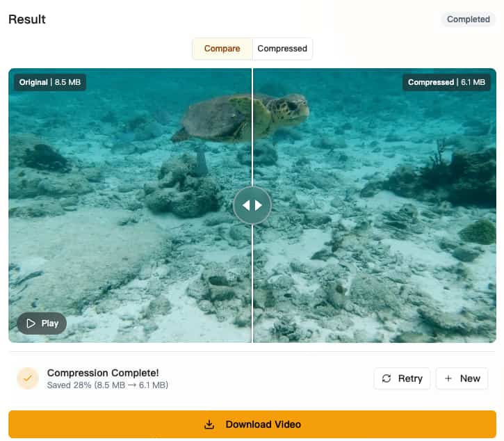Start a new compression with New
Viewport: 504px width, 441px height.
click(x=462, y=378)
